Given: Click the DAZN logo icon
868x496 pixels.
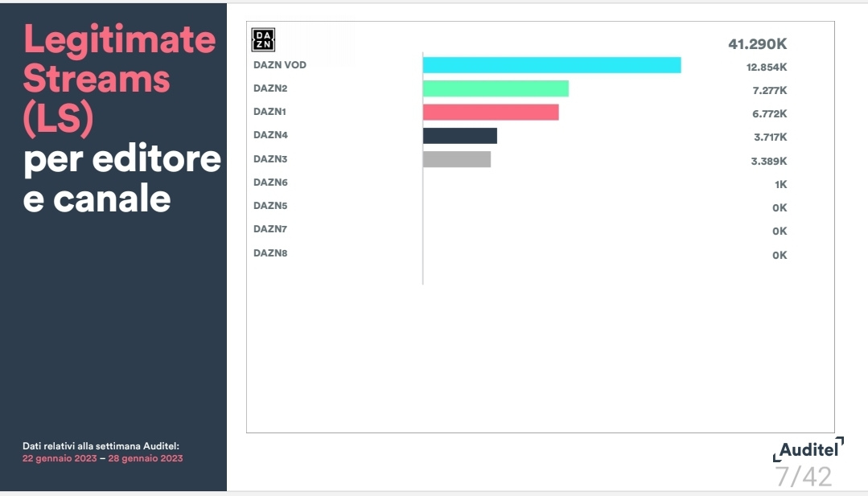Looking at the screenshot, I should click(x=263, y=40).
